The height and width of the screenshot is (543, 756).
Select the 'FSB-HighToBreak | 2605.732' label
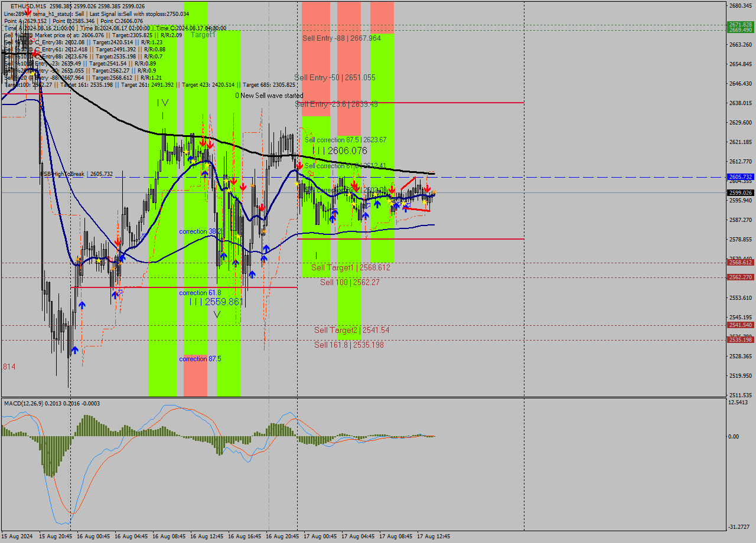(76, 174)
